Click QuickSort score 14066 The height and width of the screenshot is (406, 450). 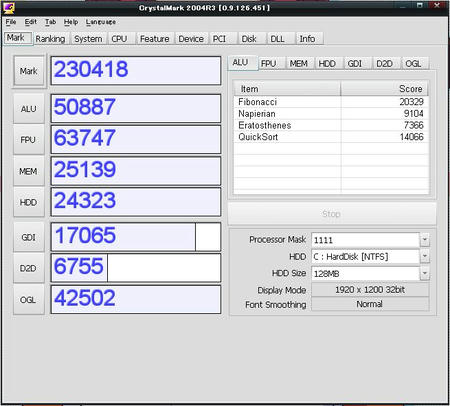click(x=412, y=137)
